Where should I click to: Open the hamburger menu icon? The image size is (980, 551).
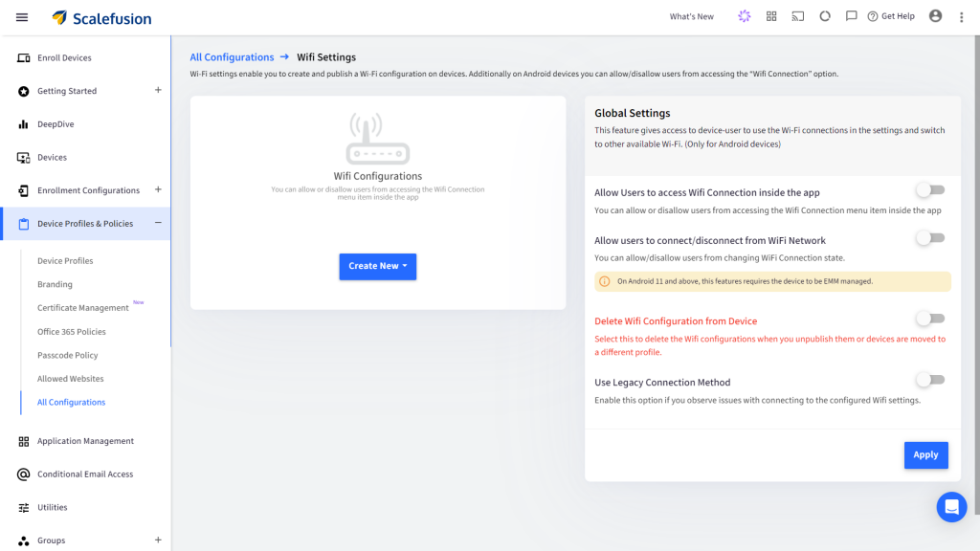(22, 17)
